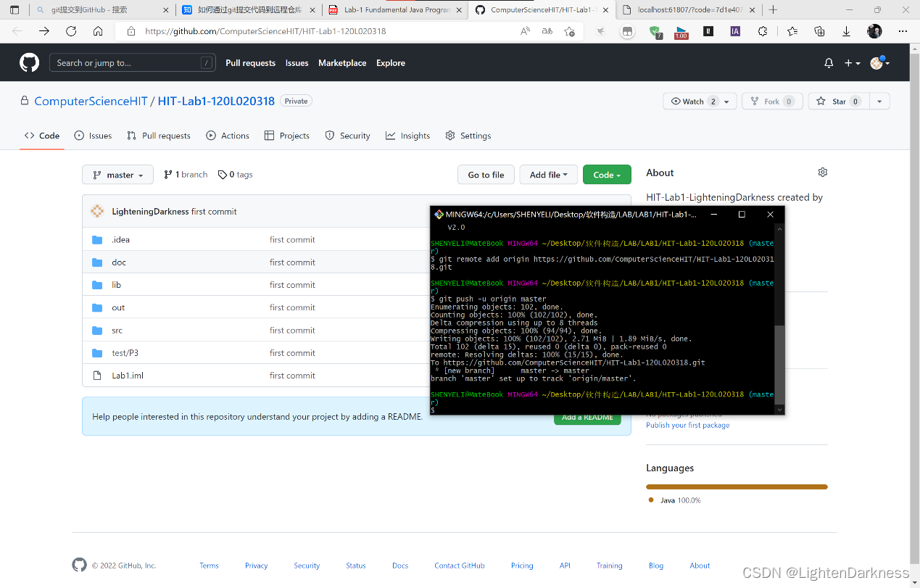
Task: Expand the dropdown arrow next to Star
Action: (879, 102)
